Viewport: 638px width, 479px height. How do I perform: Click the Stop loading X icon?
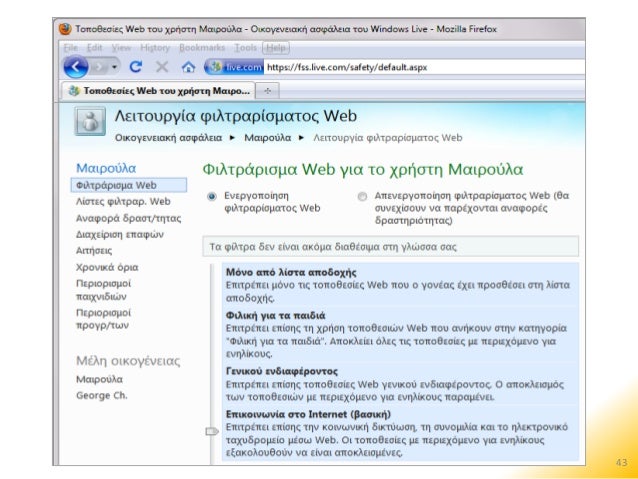[x=162, y=67]
